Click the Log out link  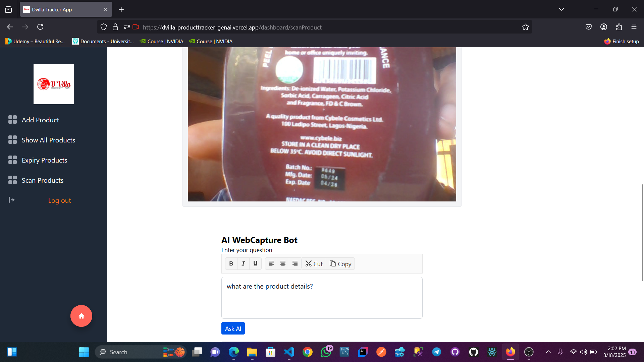(x=59, y=200)
